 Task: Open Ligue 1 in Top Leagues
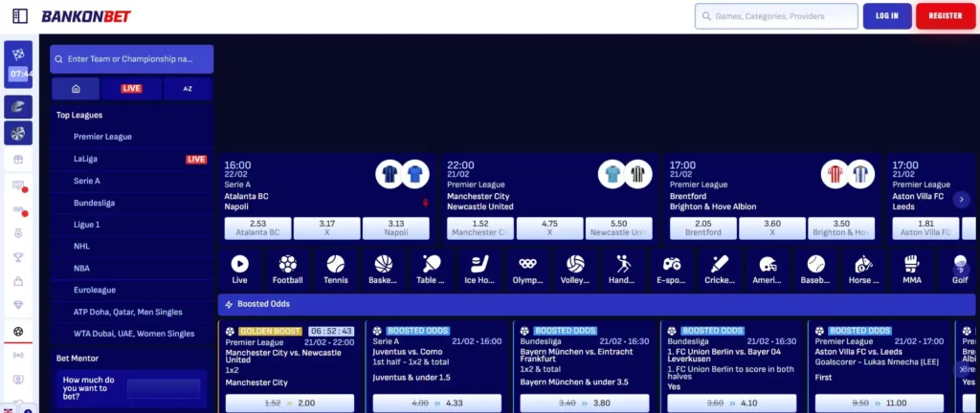pyautogui.click(x=131, y=225)
